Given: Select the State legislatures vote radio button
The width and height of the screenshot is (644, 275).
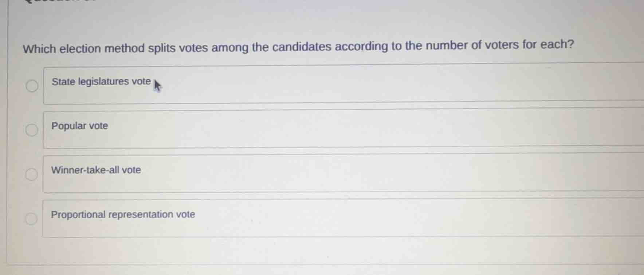Looking at the screenshot, I should click(31, 86).
